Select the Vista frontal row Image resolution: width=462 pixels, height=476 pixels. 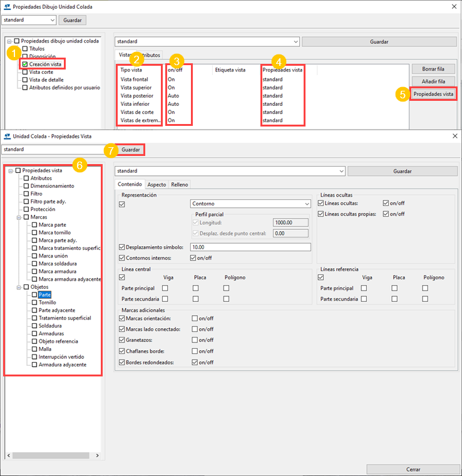[x=134, y=80]
